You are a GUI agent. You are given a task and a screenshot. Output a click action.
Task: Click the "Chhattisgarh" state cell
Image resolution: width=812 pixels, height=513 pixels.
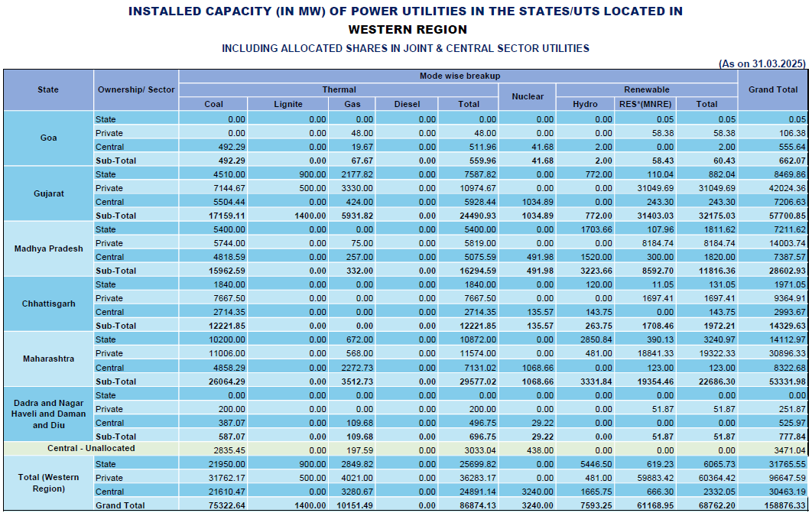coord(48,304)
